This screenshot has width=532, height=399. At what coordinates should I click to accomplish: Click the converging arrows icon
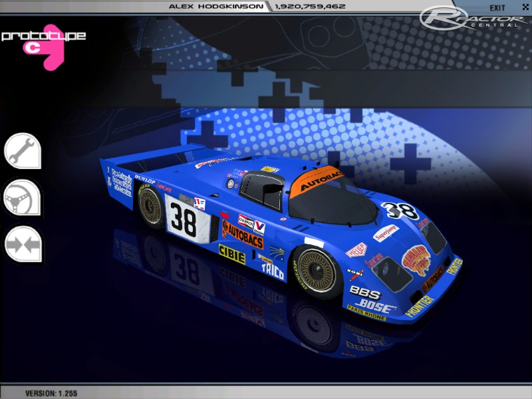pos(23,244)
